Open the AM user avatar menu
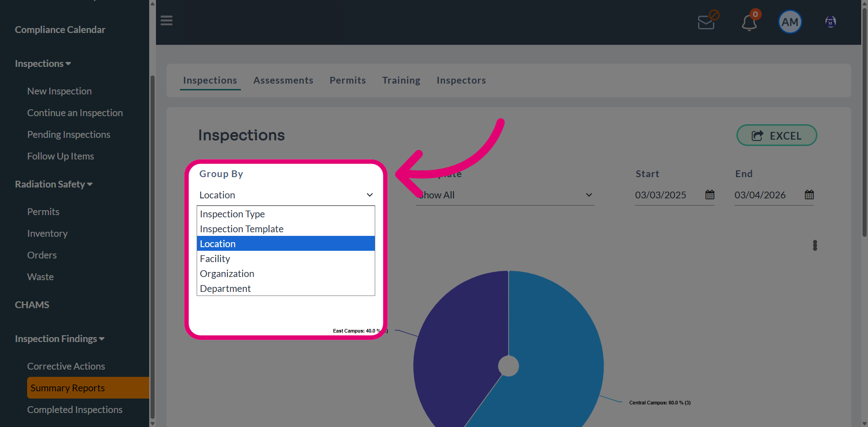868x427 pixels. (790, 22)
